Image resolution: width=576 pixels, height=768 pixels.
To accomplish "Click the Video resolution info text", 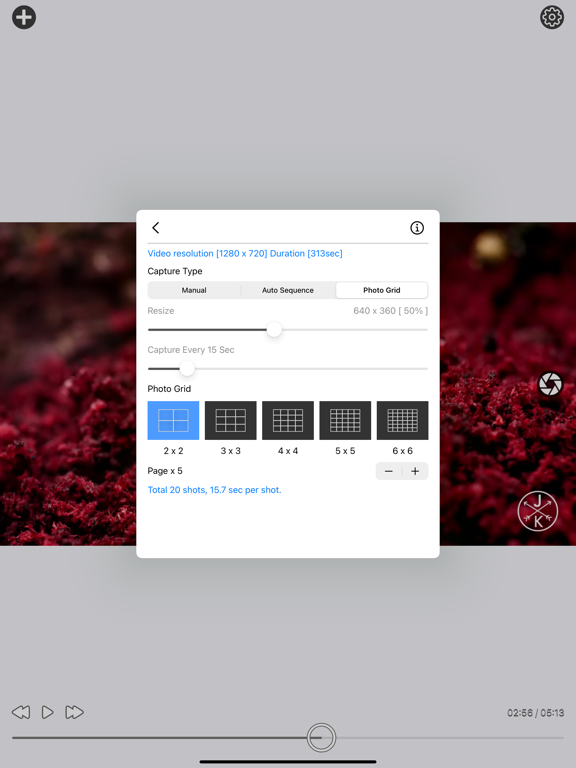I will click(x=245, y=253).
